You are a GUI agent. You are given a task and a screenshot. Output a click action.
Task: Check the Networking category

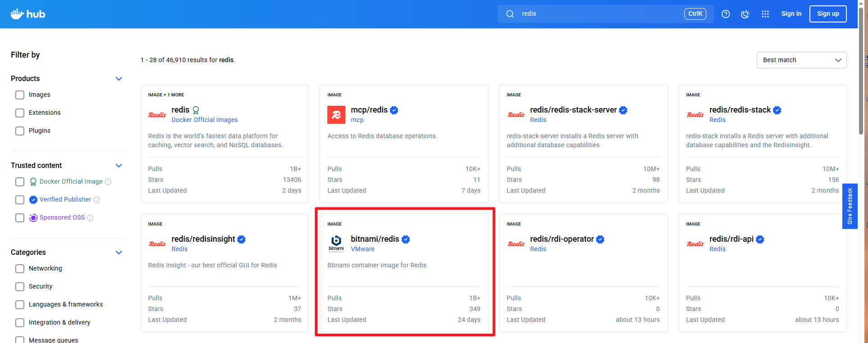point(20,269)
